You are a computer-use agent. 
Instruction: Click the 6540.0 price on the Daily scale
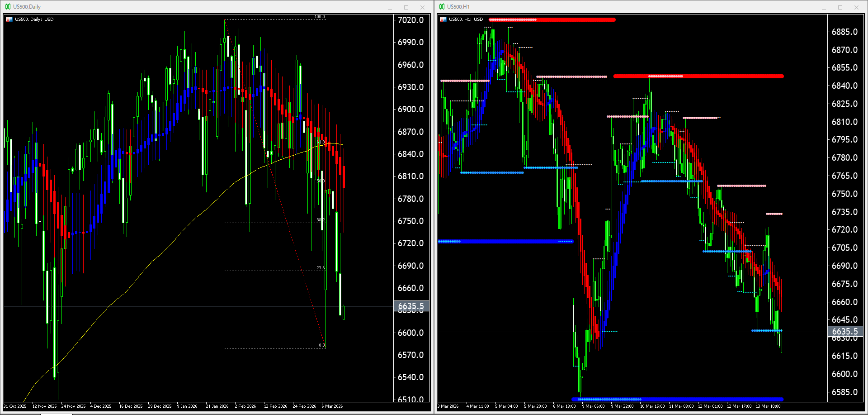[x=411, y=377]
